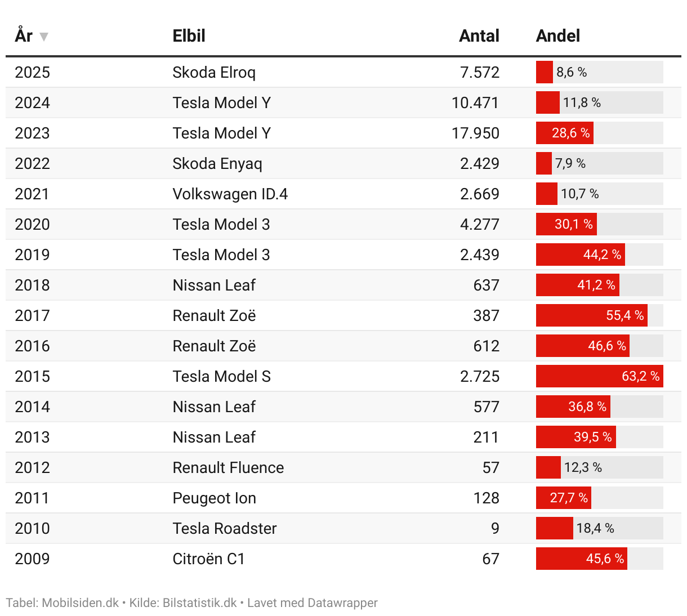687x616 pixels.
Task: Select the 2023 year cell
Action: point(32,133)
